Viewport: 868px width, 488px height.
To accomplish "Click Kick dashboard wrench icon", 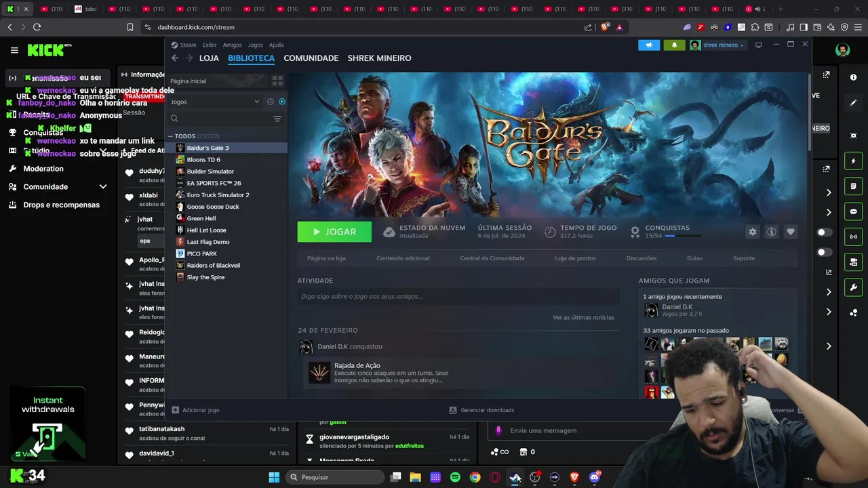I will [x=853, y=287].
